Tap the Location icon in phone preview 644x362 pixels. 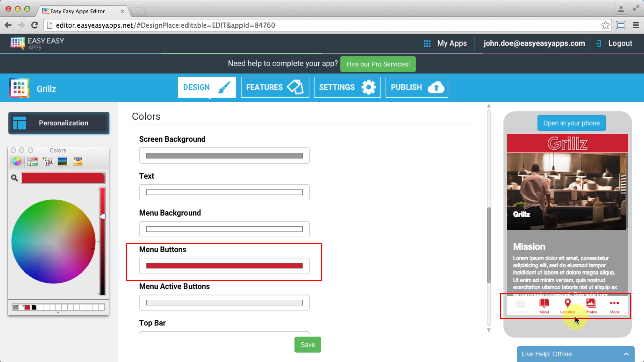point(568,304)
